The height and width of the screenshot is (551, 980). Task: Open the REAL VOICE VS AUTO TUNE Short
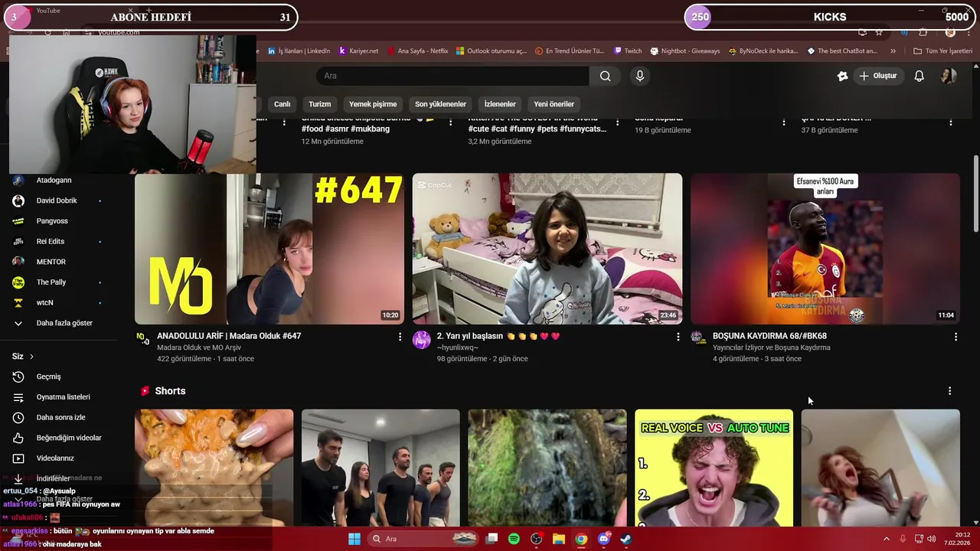click(x=714, y=468)
